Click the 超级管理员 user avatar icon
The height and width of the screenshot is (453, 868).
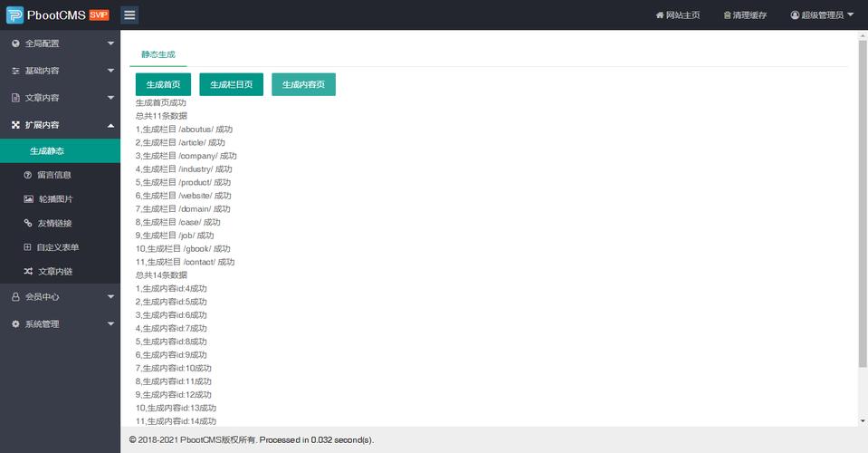coord(795,15)
